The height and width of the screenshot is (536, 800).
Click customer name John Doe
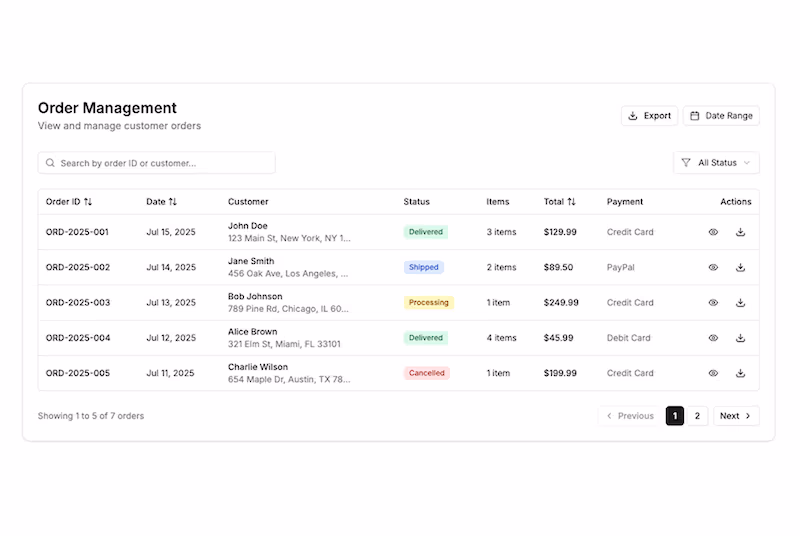click(247, 225)
